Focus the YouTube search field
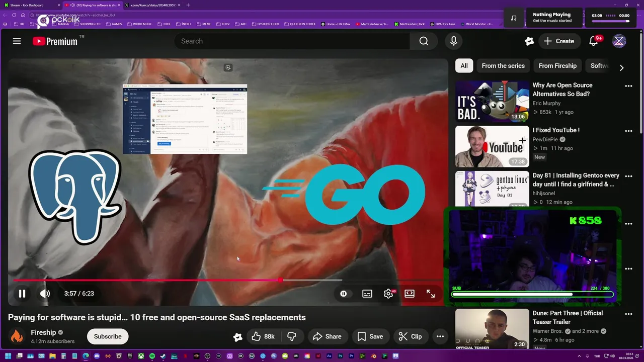The width and height of the screenshot is (644, 362). 292,41
